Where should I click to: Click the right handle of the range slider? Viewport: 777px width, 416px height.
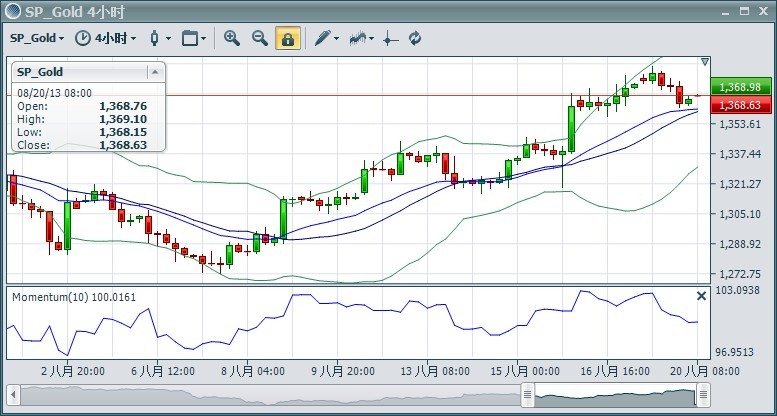(x=703, y=396)
